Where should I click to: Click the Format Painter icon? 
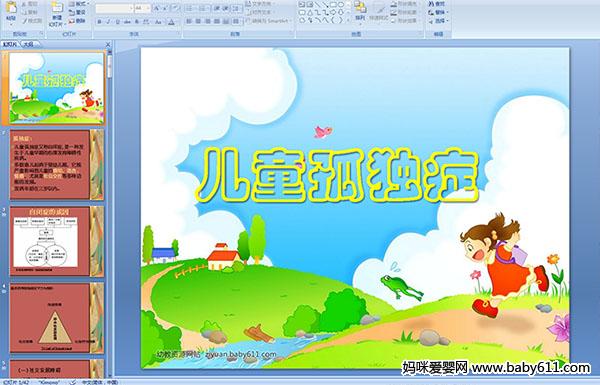32,21
